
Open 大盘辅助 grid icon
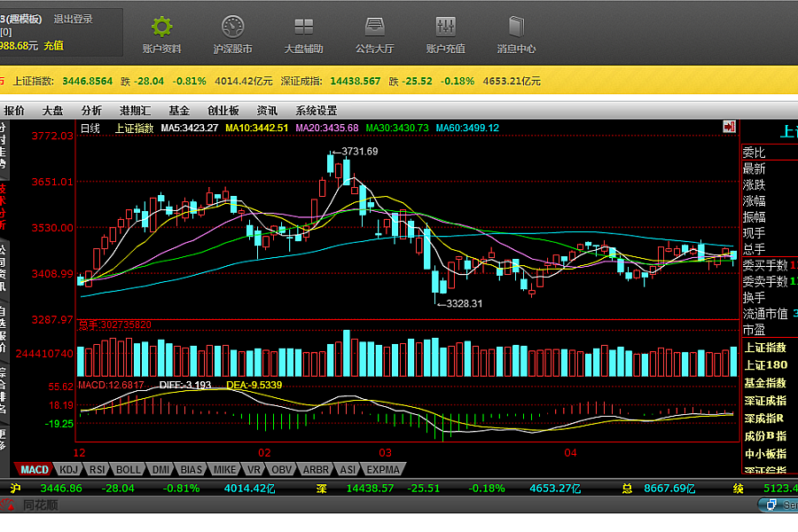tap(303, 27)
